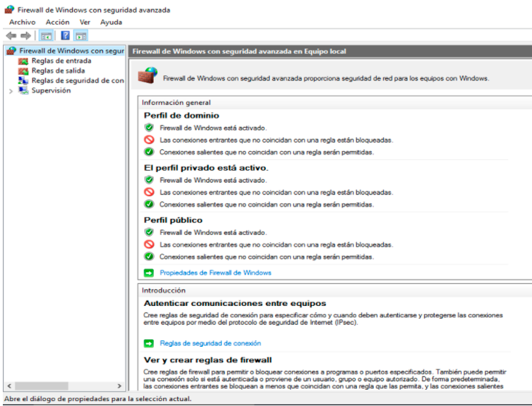Click the Ver y crear reglas de firewall heading
532x406 pixels.
(207, 360)
